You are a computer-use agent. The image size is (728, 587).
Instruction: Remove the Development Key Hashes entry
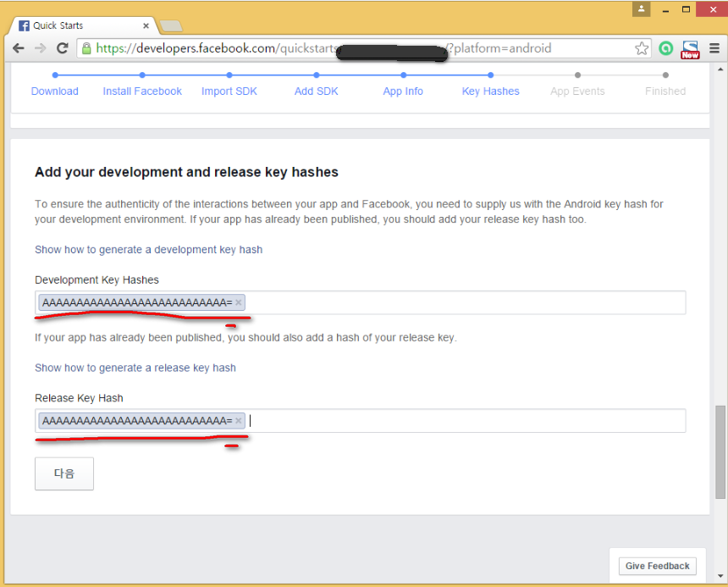(238, 302)
